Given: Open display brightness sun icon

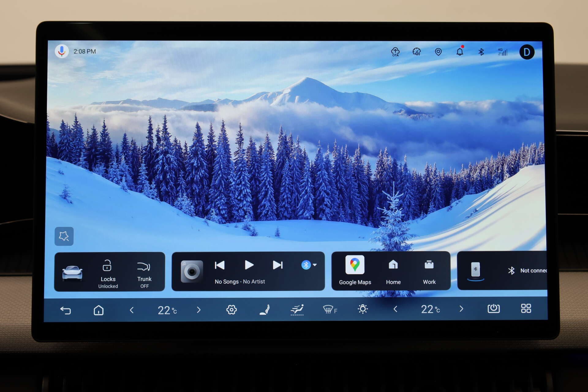Looking at the screenshot, I should tap(363, 309).
